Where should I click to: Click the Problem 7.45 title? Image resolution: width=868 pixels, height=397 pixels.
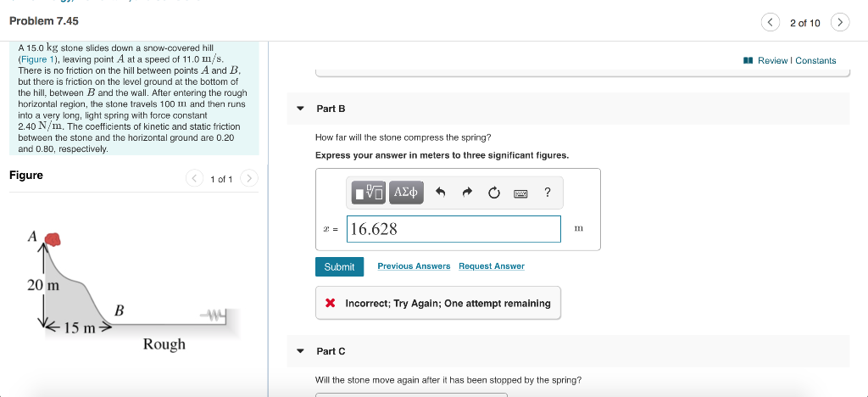tap(44, 21)
